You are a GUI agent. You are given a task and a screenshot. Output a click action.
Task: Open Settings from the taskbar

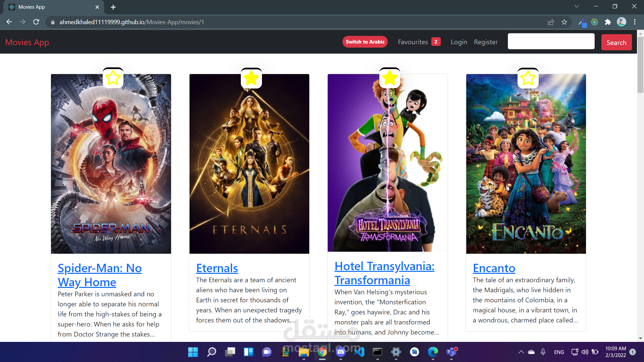396,352
